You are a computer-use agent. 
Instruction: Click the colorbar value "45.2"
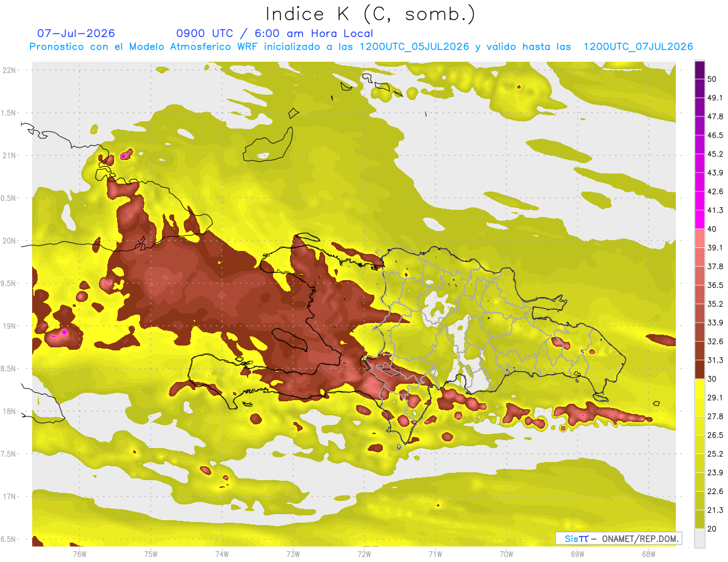(x=715, y=154)
